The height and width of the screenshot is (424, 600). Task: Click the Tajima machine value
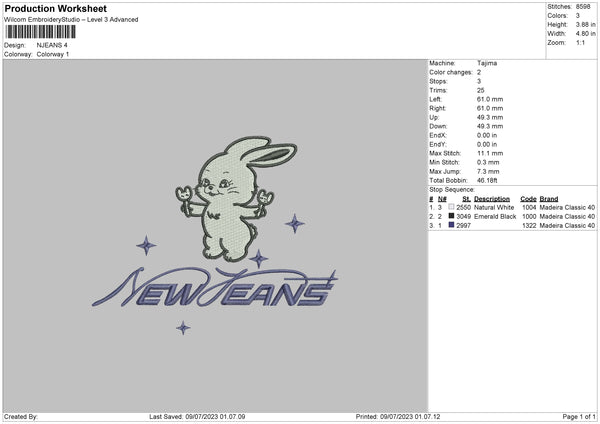pyautogui.click(x=487, y=63)
